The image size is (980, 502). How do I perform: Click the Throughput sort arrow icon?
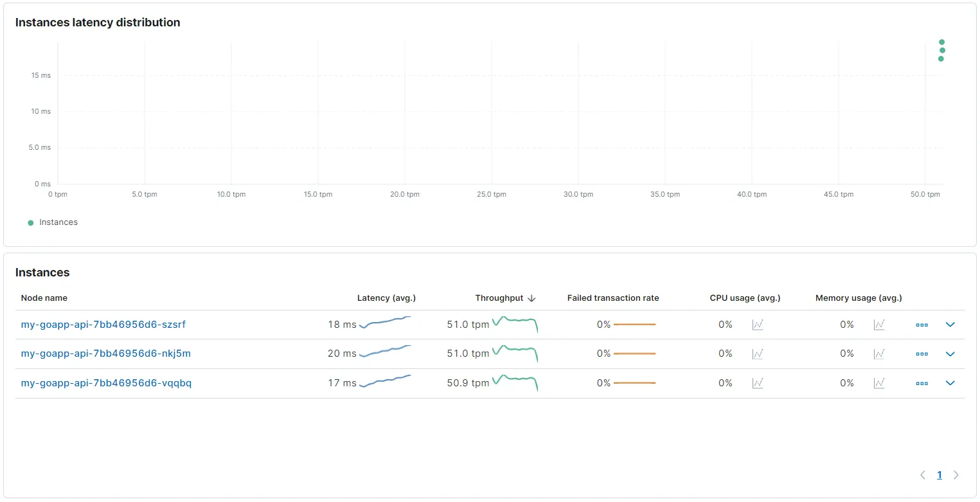pyautogui.click(x=531, y=298)
